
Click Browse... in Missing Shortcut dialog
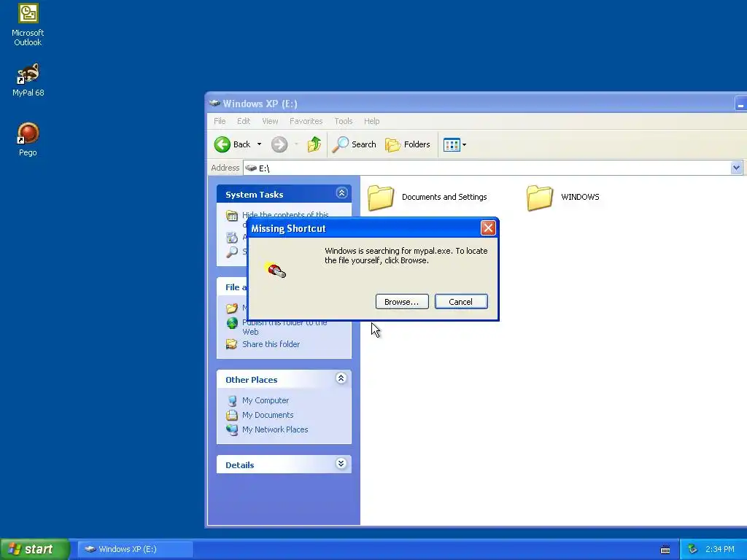click(402, 301)
